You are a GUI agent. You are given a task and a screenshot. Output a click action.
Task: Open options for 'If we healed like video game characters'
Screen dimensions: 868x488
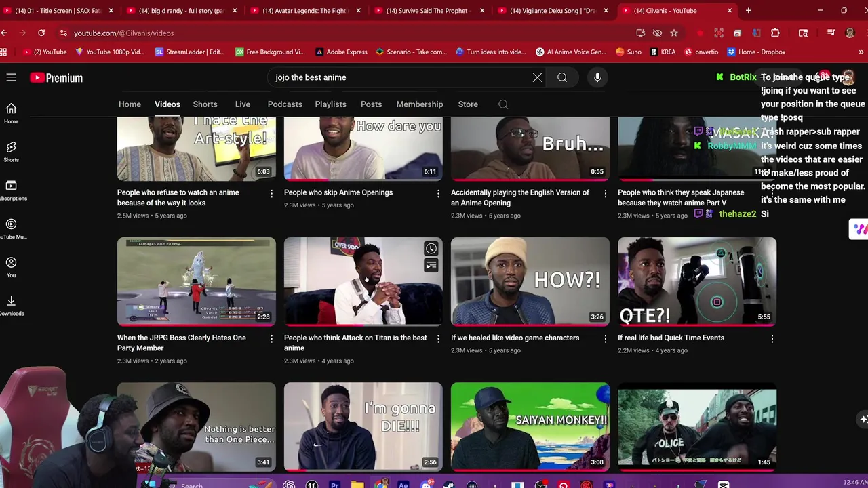click(x=606, y=339)
